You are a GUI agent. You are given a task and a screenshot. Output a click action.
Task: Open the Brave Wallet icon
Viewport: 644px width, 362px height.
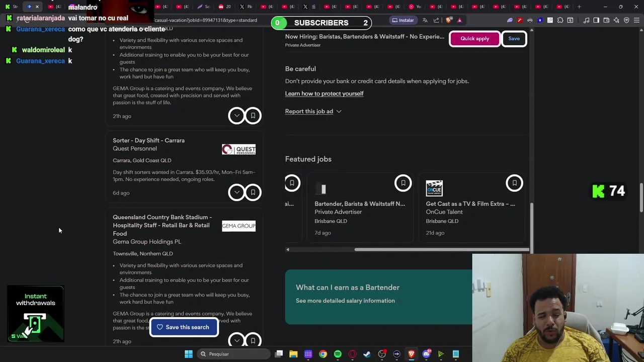606,20
